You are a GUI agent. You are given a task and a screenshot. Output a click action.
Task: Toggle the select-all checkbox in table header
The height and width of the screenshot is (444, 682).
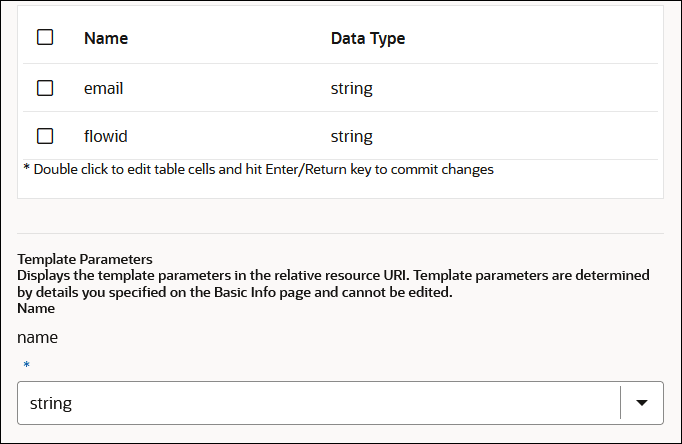click(45, 38)
